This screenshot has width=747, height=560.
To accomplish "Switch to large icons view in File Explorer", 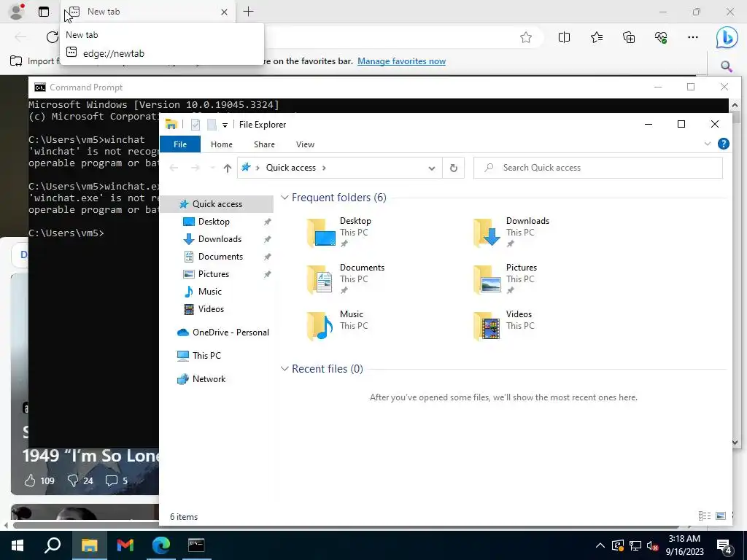I will pyautogui.click(x=721, y=516).
